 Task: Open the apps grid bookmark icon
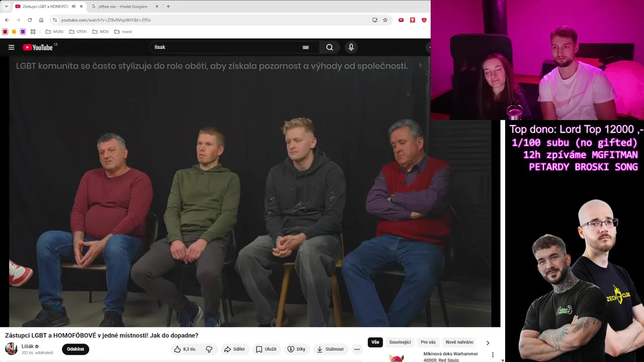(x=33, y=32)
